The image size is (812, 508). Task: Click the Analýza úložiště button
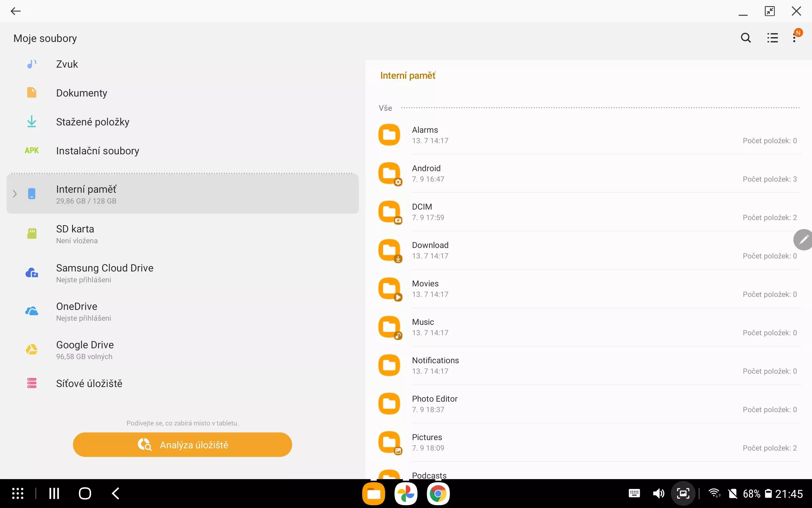click(182, 444)
